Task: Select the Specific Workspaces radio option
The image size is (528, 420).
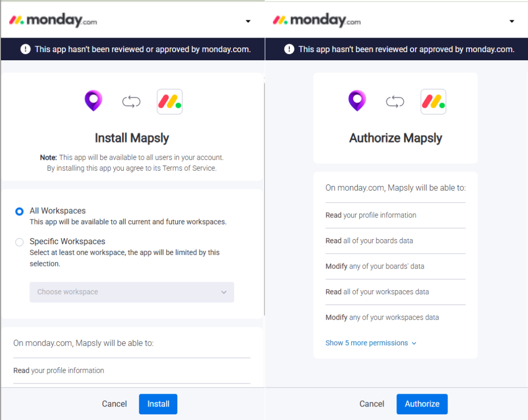Action: [x=20, y=242]
